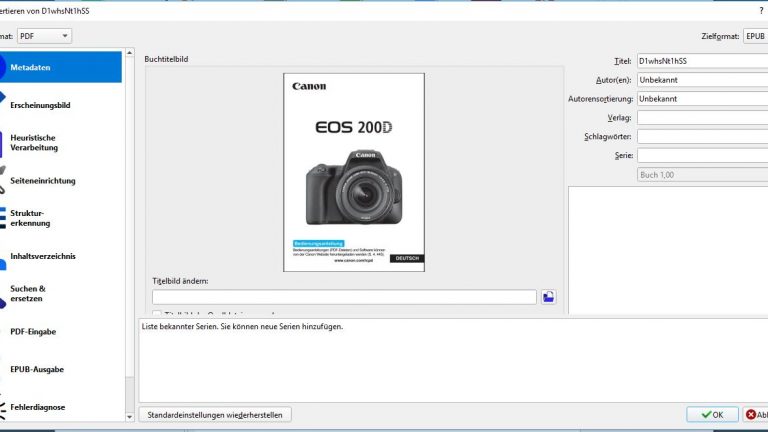
Task: Click the Canon EOS 200D cover thumbnail
Action: coord(354,171)
